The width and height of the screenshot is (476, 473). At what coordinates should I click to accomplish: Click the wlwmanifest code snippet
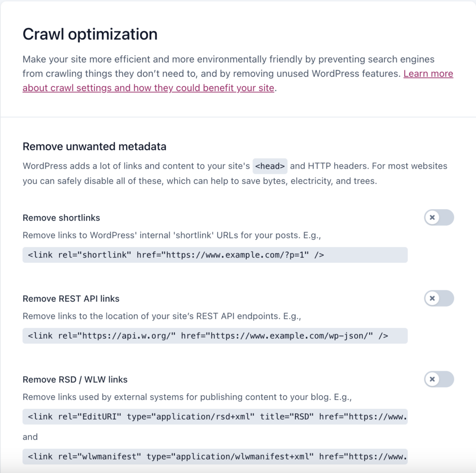pos(215,457)
